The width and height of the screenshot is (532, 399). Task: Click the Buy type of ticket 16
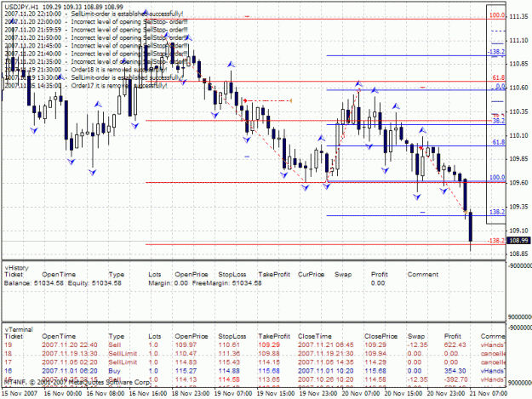pyautogui.click(x=114, y=371)
